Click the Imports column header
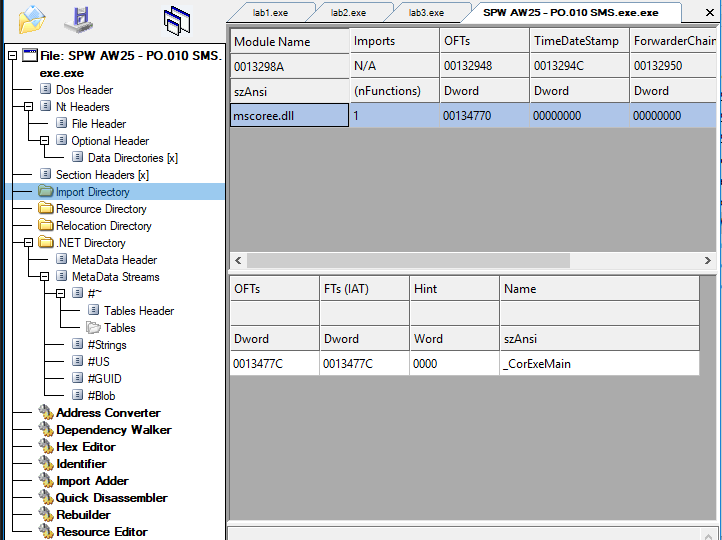Viewport: 722px width, 540px height. [x=395, y=41]
